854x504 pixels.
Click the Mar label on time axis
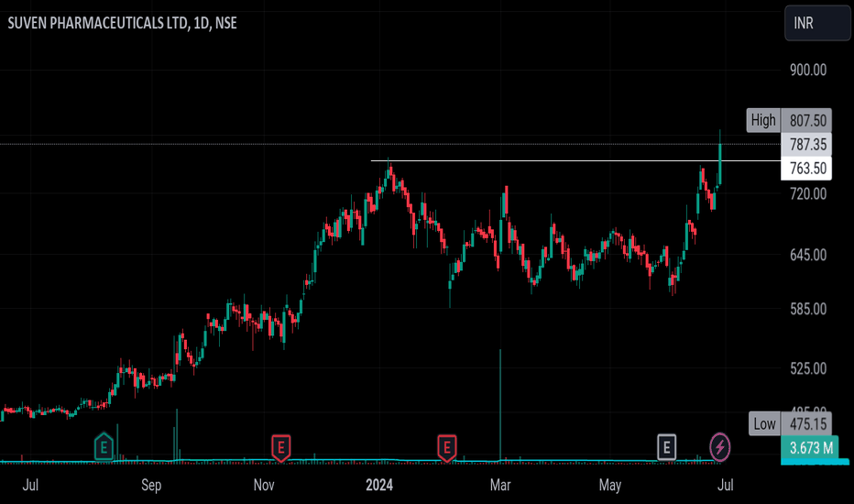coord(500,485)
